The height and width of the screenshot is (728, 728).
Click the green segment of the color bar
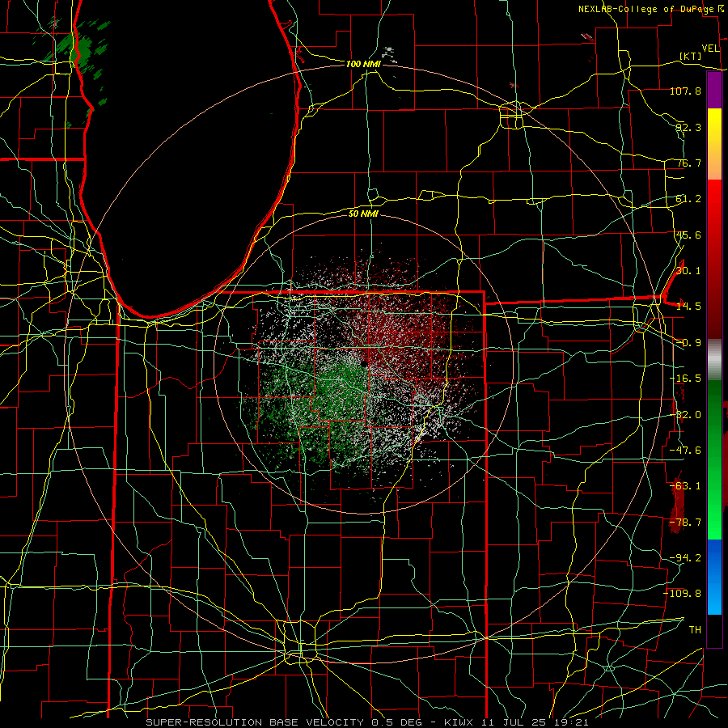point(714,459)
